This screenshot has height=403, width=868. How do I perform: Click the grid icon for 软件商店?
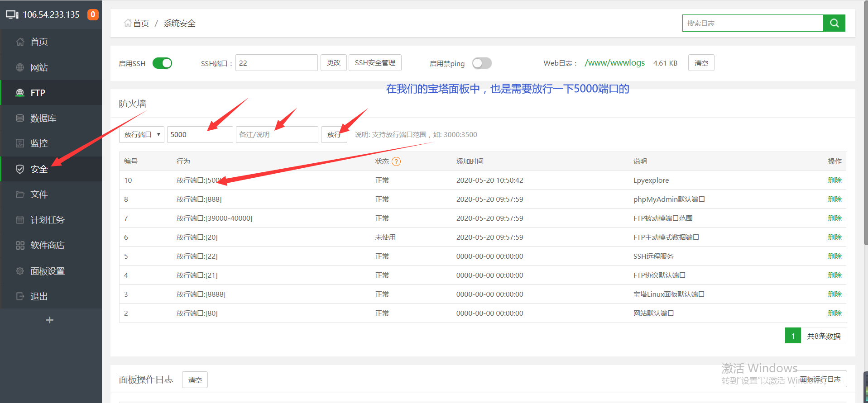(x=20, y=245)
